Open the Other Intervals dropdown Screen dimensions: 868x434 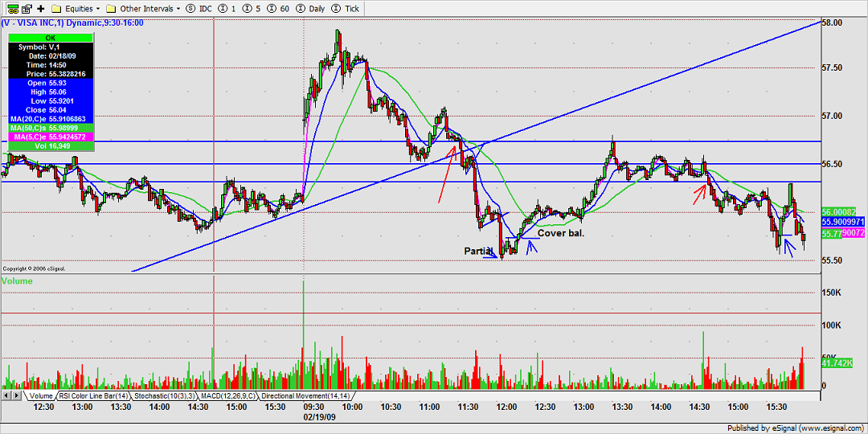[x=143, y=9]
